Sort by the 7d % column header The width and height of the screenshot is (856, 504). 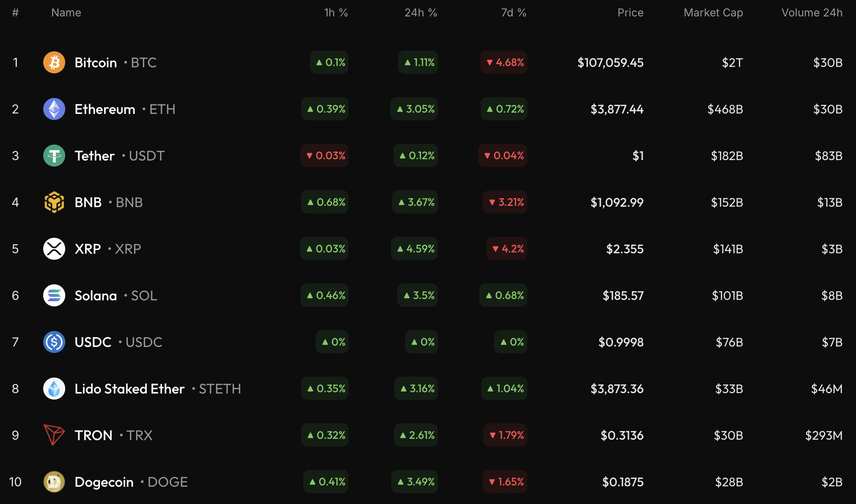[513, 13]
